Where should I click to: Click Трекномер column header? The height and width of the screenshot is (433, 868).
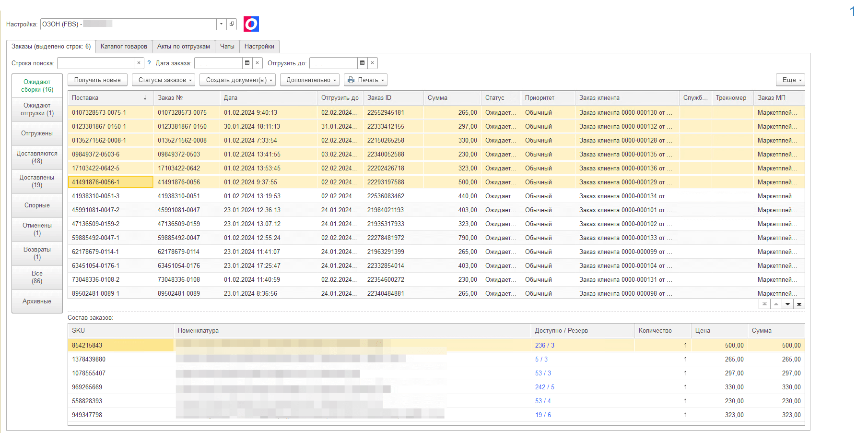pyautogui.click(x=732, y=98)
